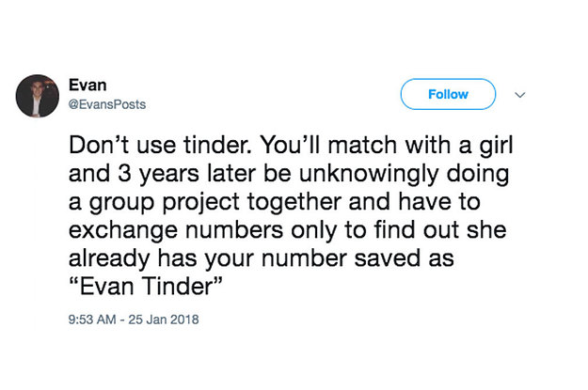Open the 9:53 AM tweet timestamp

click(x=92, y=320)
